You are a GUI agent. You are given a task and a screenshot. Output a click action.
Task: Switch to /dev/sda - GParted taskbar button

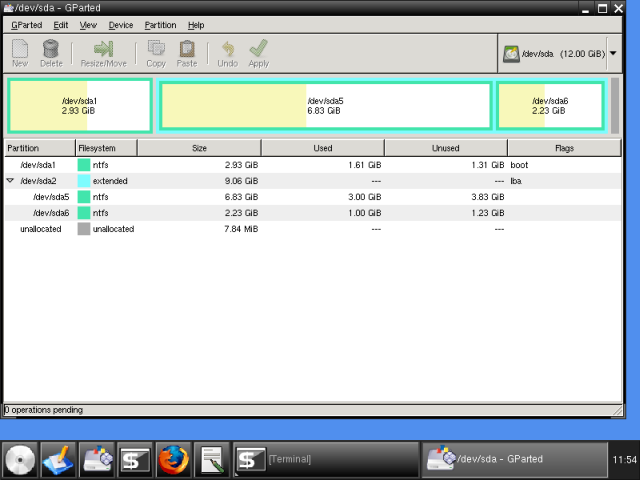tap(514, 460)
